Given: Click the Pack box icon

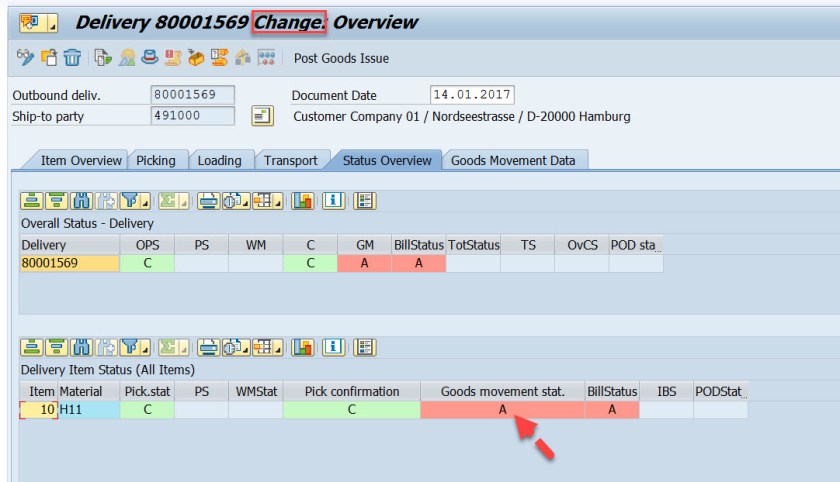Looking at the screenshot, I should 196,57.
